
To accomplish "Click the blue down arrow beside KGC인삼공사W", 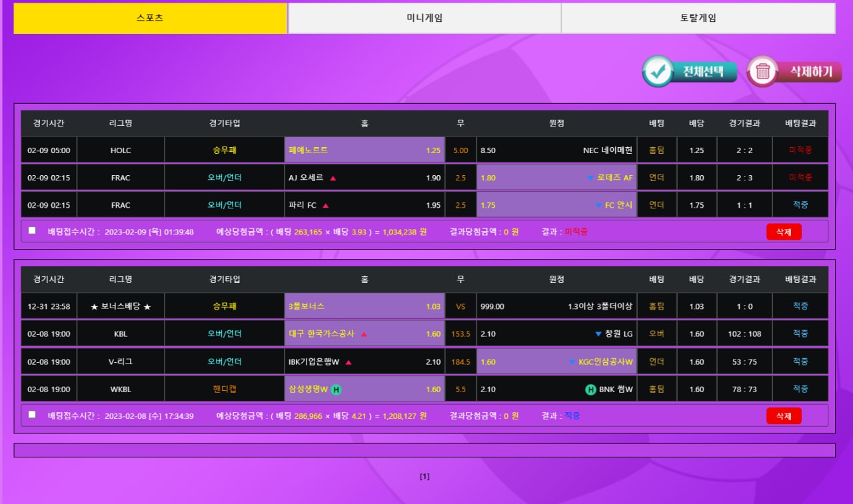I will pyautogui.click(x=572, y=362).
